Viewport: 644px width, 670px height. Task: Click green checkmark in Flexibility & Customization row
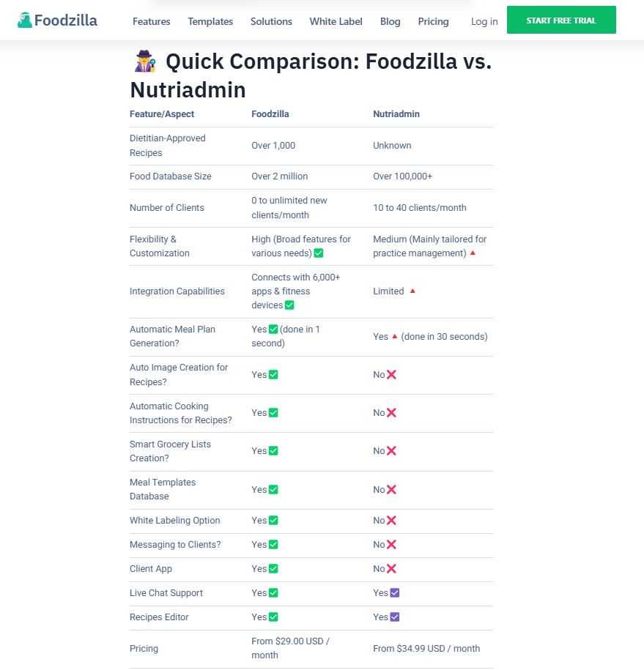(x=318, y=253)
